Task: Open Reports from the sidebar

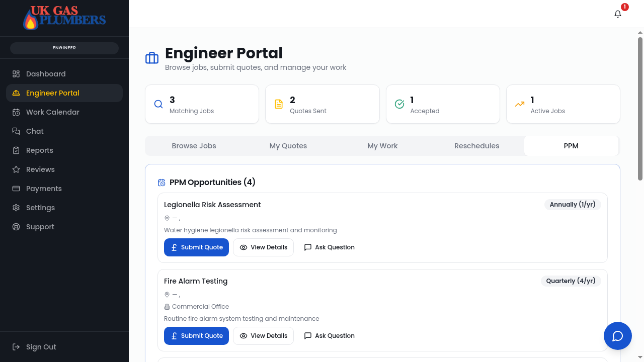Action: pyautogui.click(x=64, y=150)
